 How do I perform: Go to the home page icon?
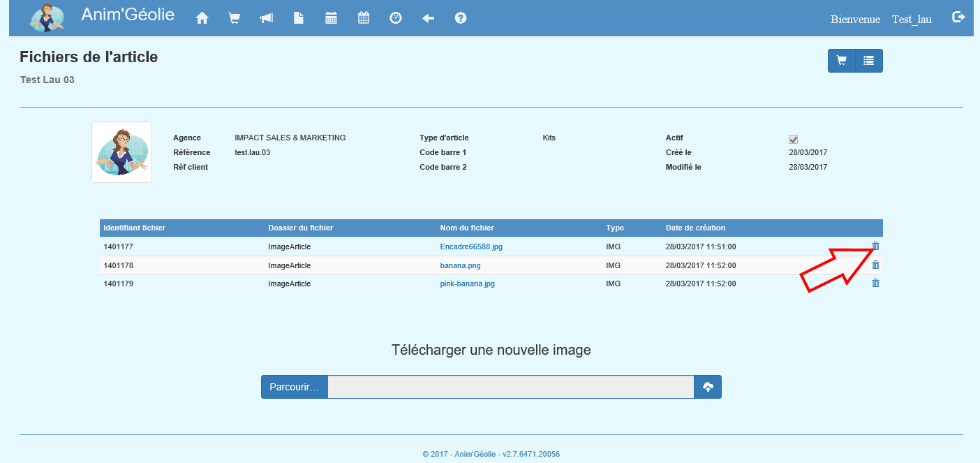coord(202,19)
